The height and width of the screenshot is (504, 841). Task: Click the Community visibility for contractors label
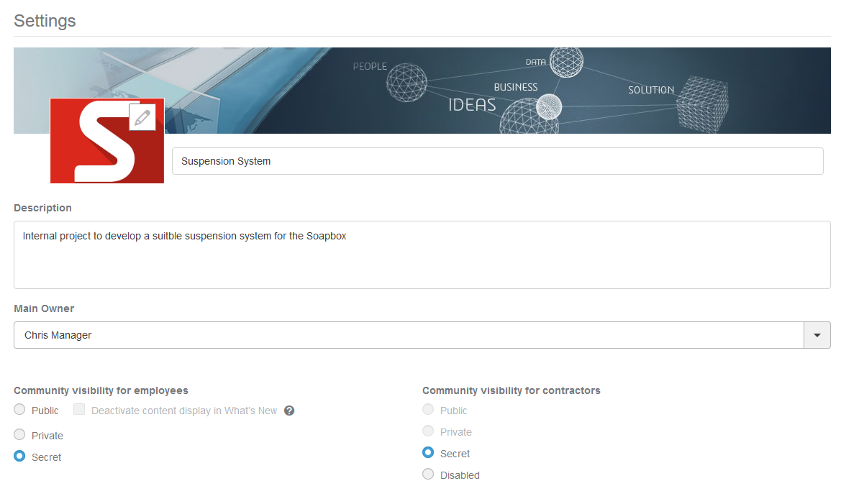511,390
